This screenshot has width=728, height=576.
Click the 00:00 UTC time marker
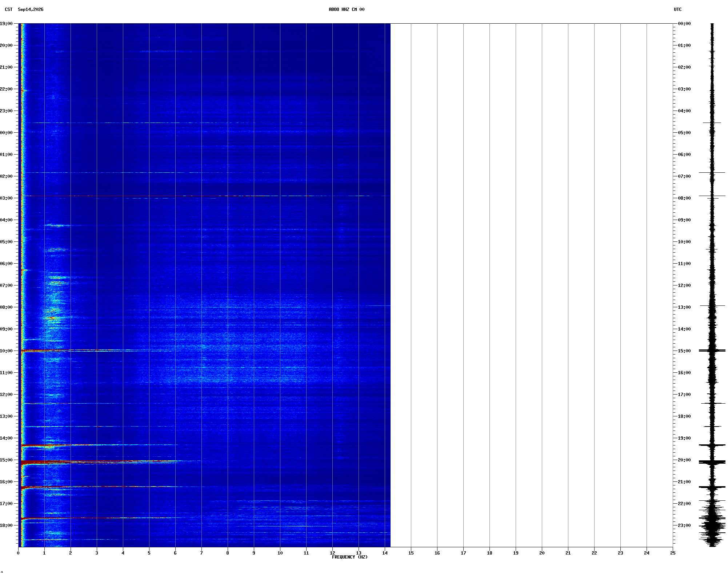(684, 24)
